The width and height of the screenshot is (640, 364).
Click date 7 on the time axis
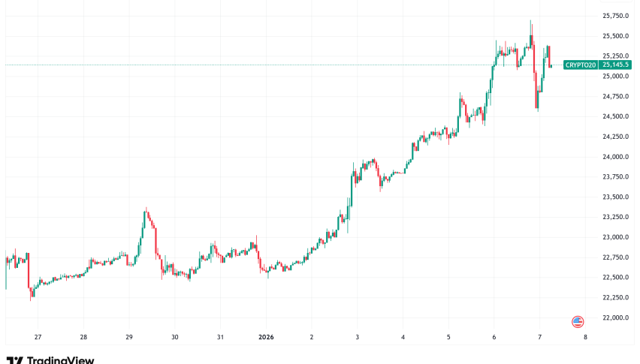pos(539,338)
